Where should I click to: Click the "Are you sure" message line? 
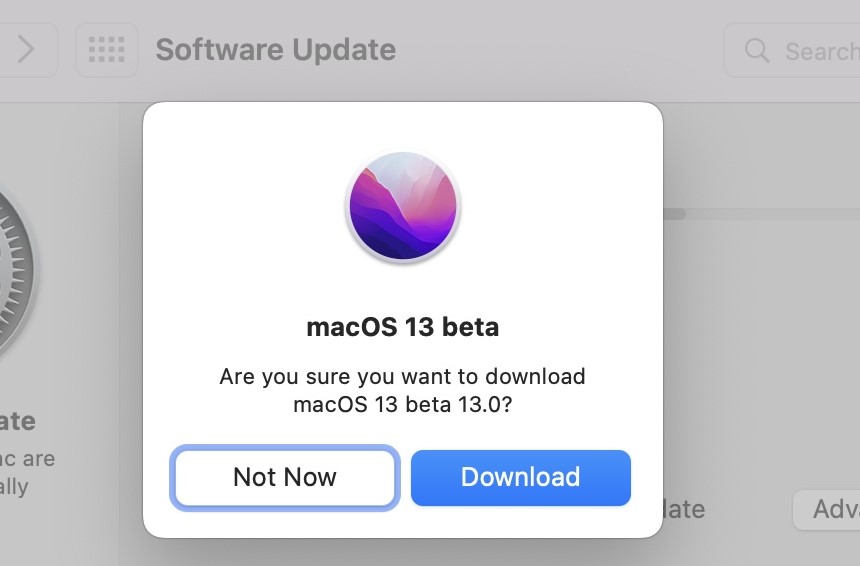pos(402,377)
